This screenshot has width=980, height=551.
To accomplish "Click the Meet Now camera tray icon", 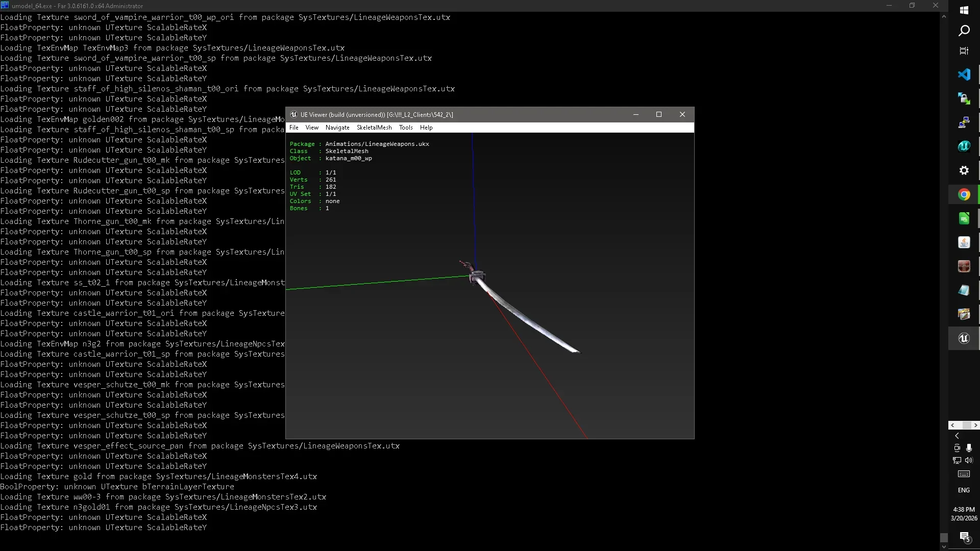I will [x=957, y=448].
